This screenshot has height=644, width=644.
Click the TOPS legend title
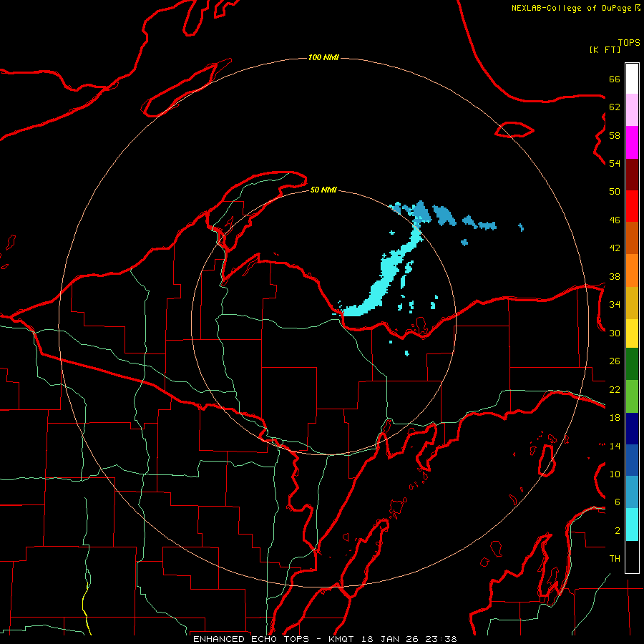[x=629, y=42]
